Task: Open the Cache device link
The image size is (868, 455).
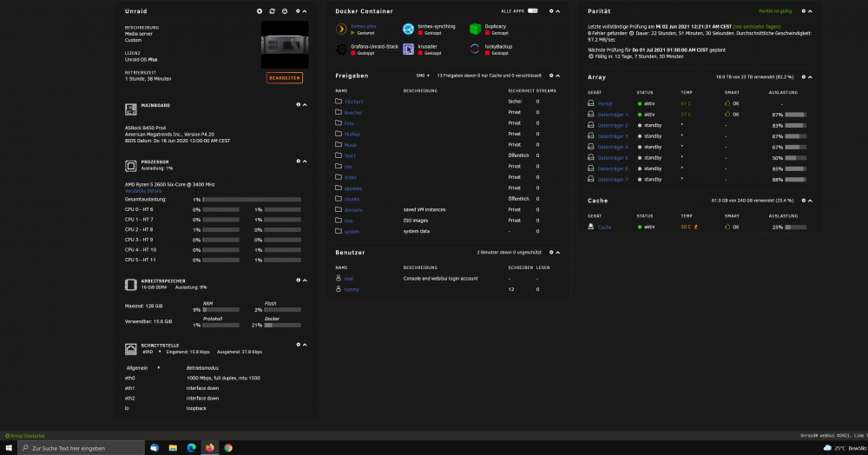Action: coord(604,227)
